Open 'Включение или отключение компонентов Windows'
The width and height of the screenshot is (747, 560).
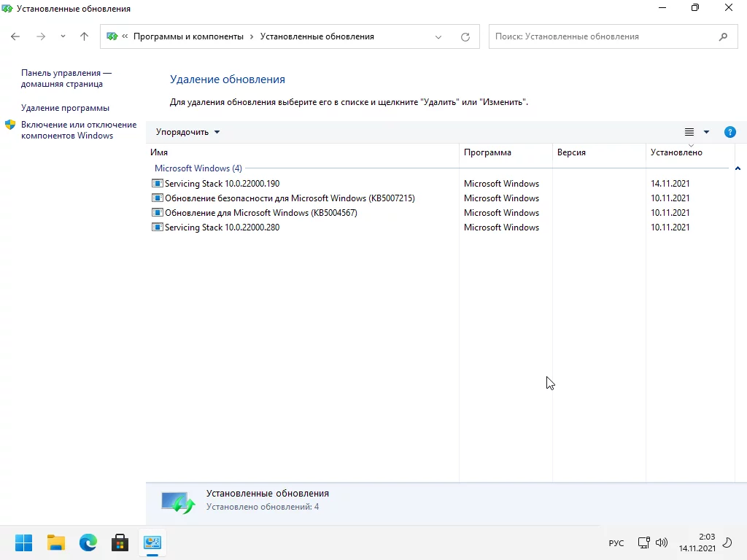coord(79,130)
